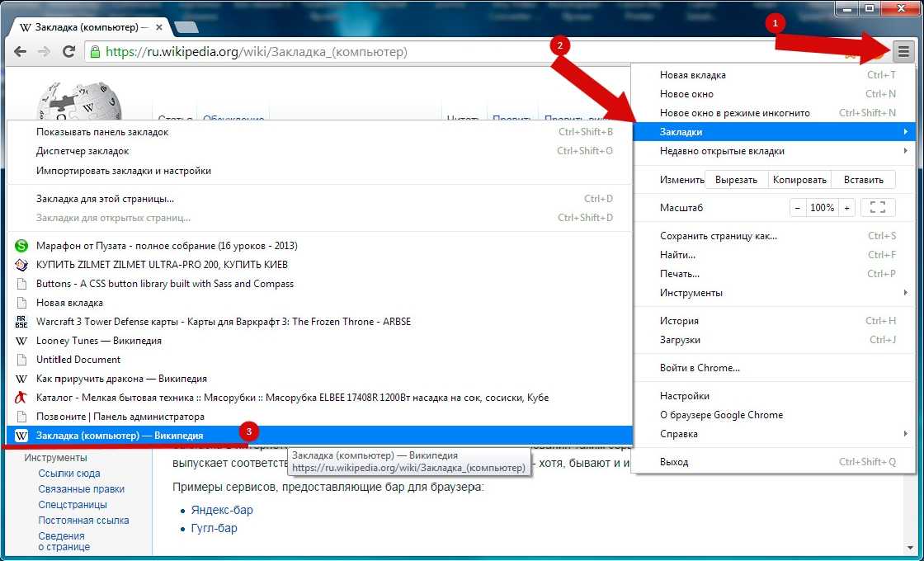Select Импортировать закладки и настройки
Screen dimensions: 924x561
click(319, 171)
